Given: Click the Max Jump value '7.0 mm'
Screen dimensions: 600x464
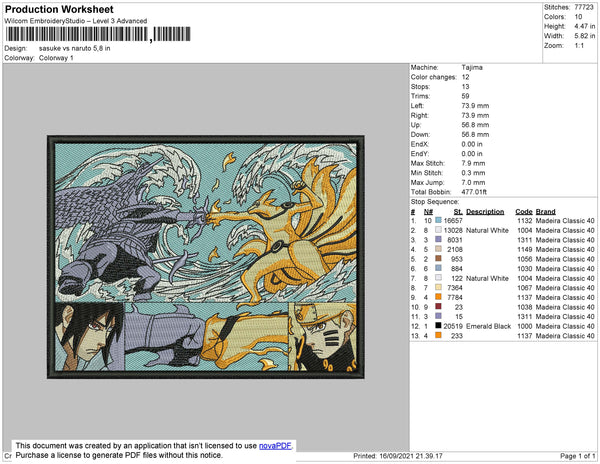Looking at the screenshot, I should tap(473, 182).
